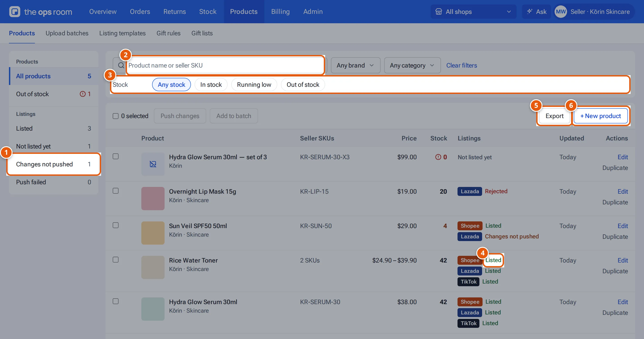Select the In stock filter chip
Viewport: 644px width, 339px height.
[x=211, y=85]
